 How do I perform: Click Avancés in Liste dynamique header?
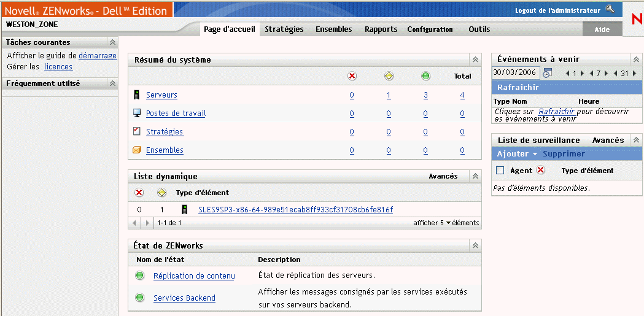(x=443, y=176)
